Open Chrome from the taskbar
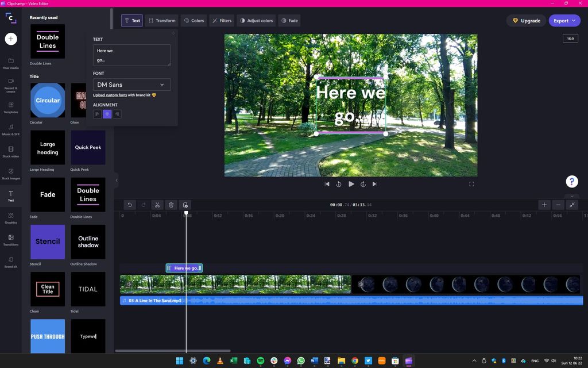 click(x=355, y=361)
